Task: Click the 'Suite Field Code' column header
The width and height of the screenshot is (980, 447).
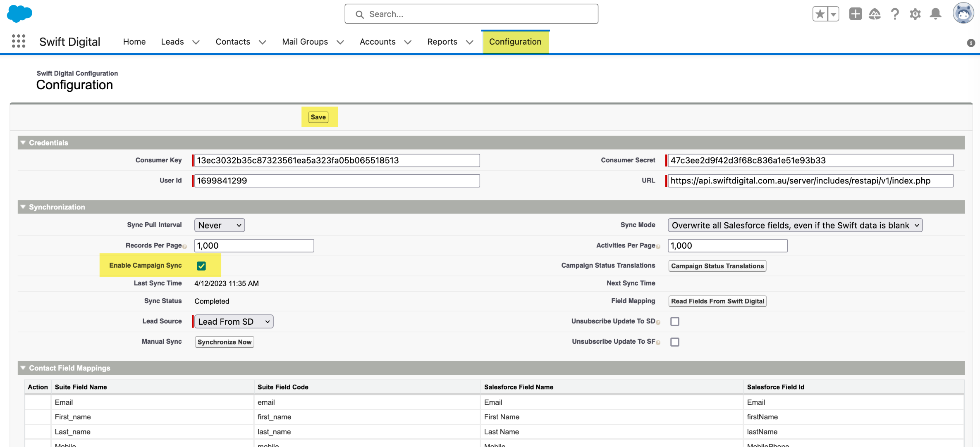Action: pyautogui.click(x=283, y=387)
